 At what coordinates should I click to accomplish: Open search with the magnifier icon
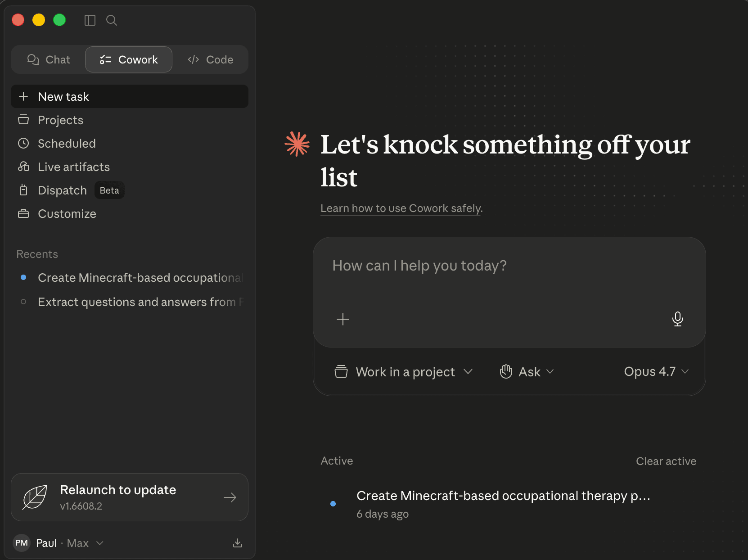pos(112,20)
